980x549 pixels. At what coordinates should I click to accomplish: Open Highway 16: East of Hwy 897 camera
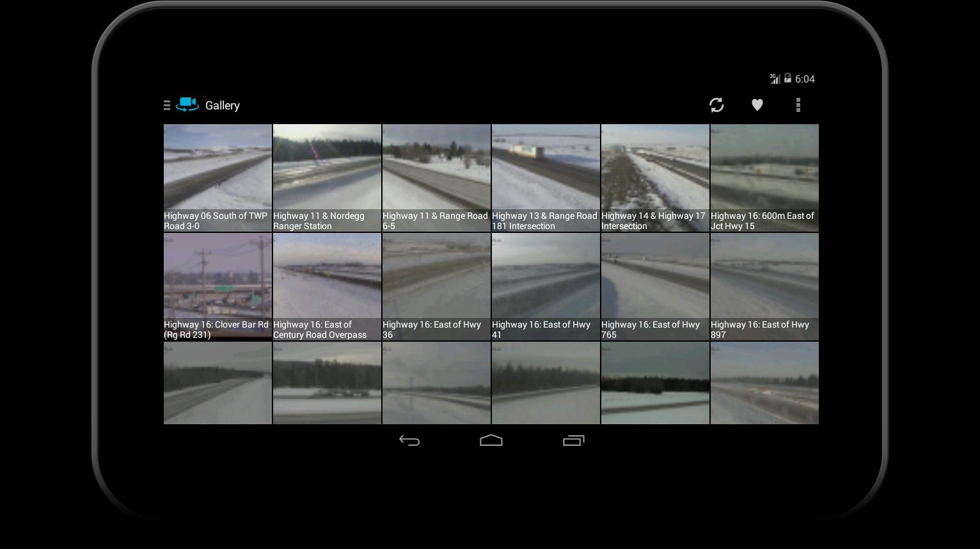tap(764, 287)
